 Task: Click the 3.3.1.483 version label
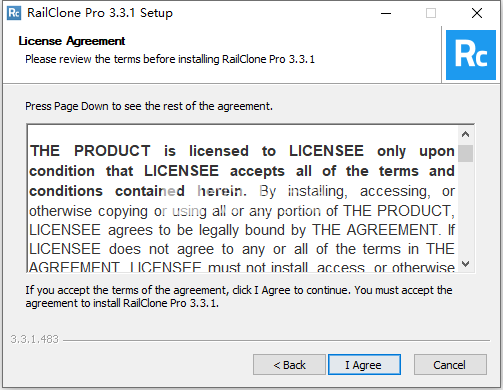coord(34,339)
